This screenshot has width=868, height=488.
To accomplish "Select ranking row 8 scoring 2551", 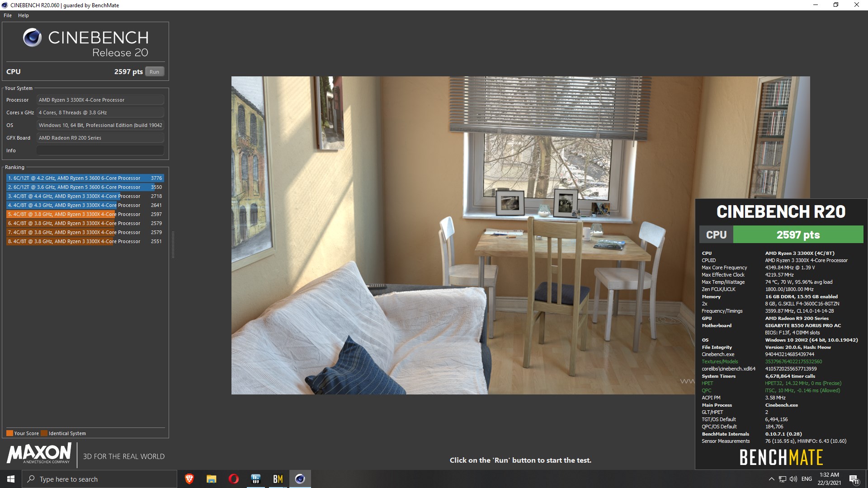I will (85, 241).
